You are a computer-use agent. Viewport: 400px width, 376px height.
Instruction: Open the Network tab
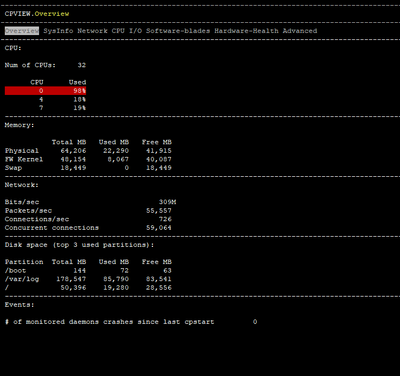click(x=92, y=31)
